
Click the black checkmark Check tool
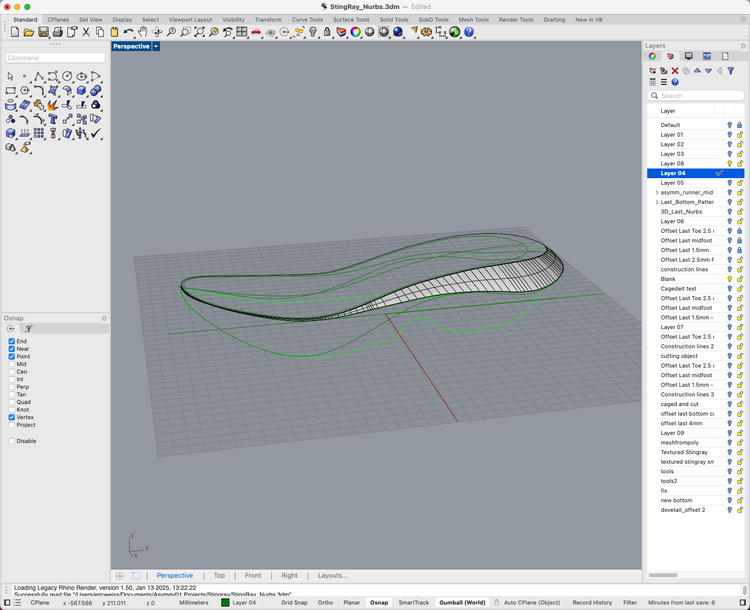pyautogui.click(x=96, y=133)
